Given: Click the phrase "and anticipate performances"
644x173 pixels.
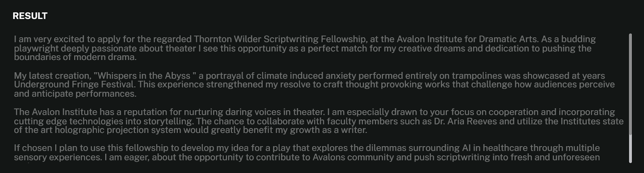Looking at the screenshot, I should coord(75,94).
